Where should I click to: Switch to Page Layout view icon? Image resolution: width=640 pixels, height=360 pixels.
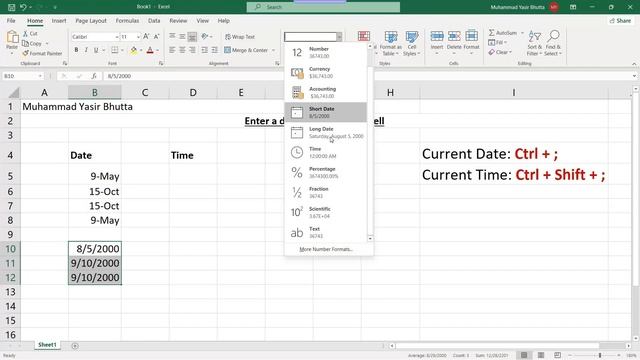[541, 355]
